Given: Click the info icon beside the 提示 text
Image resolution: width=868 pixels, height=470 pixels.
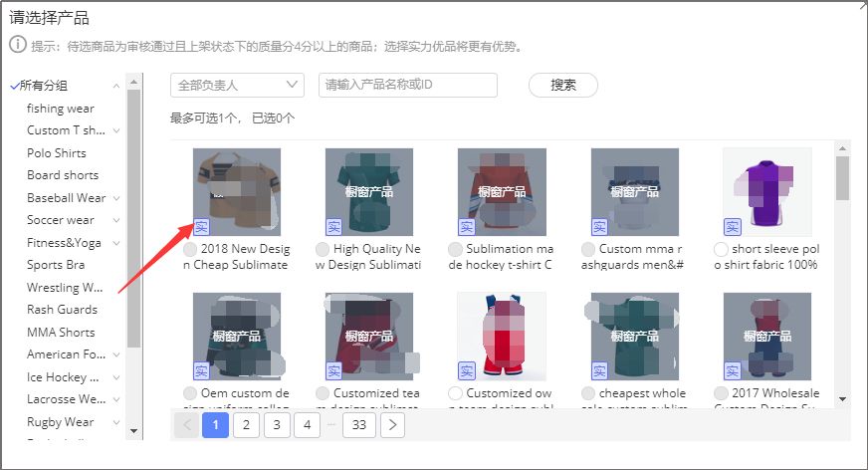Looking at the screenshot, I should tap(17, 46).
